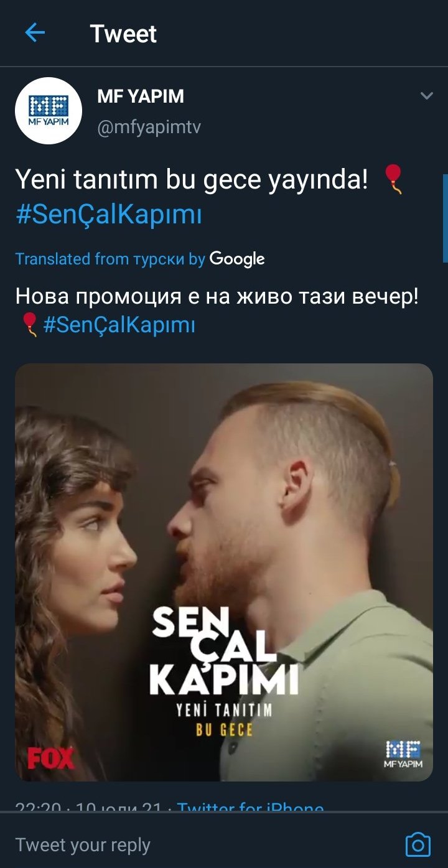
Task: Tap the MF YAPIM watermark on promo image
Action: coord(403,754)
